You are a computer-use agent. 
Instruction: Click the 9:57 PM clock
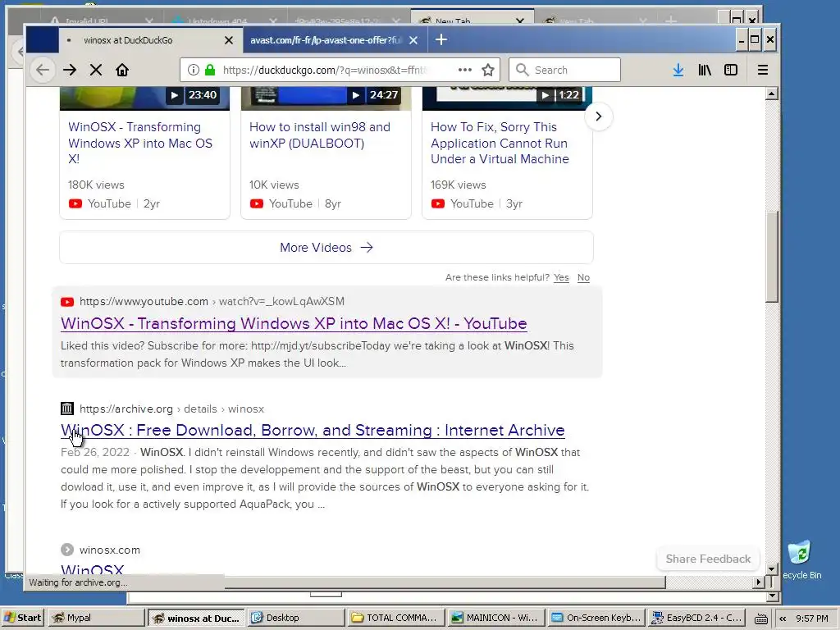tap(811, 619)
